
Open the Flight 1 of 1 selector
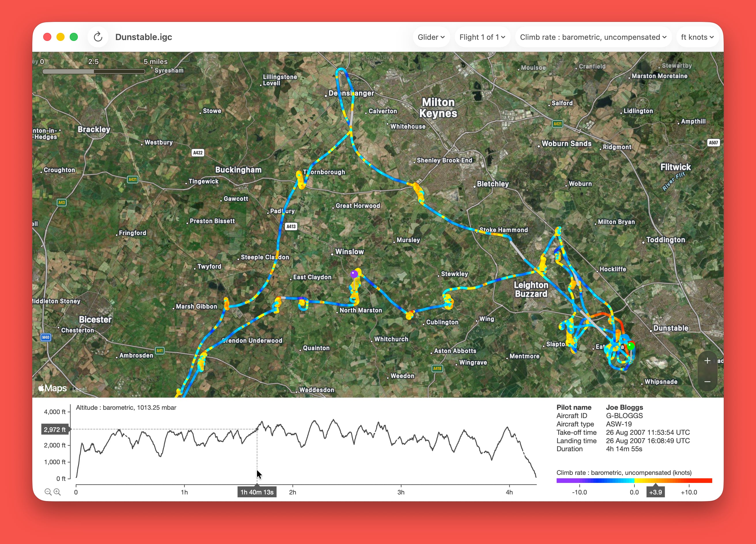click(482, 37)
